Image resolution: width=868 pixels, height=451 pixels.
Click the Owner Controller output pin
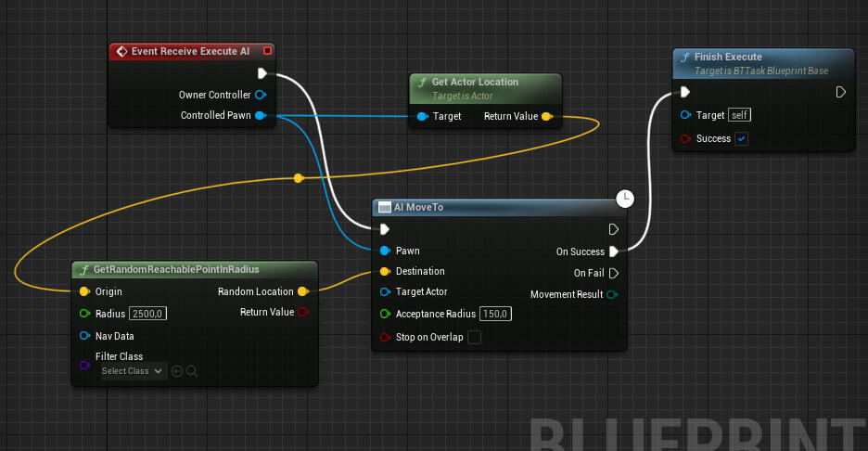coord(261,95)
